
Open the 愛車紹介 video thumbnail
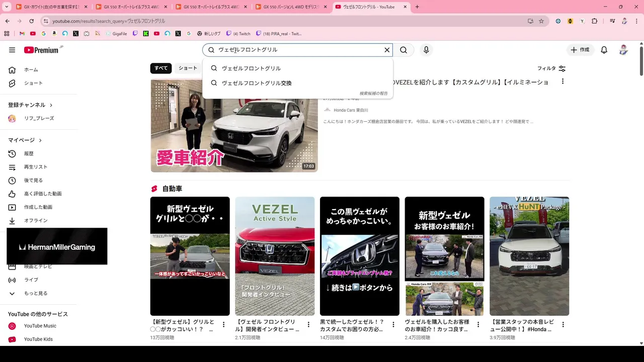click(x=234, y=125)
